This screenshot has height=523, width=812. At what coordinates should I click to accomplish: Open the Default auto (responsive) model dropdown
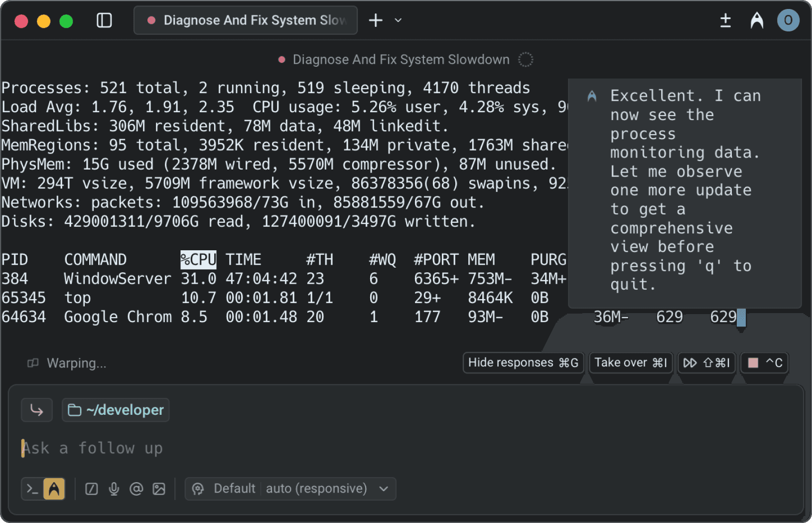[290, 489]
